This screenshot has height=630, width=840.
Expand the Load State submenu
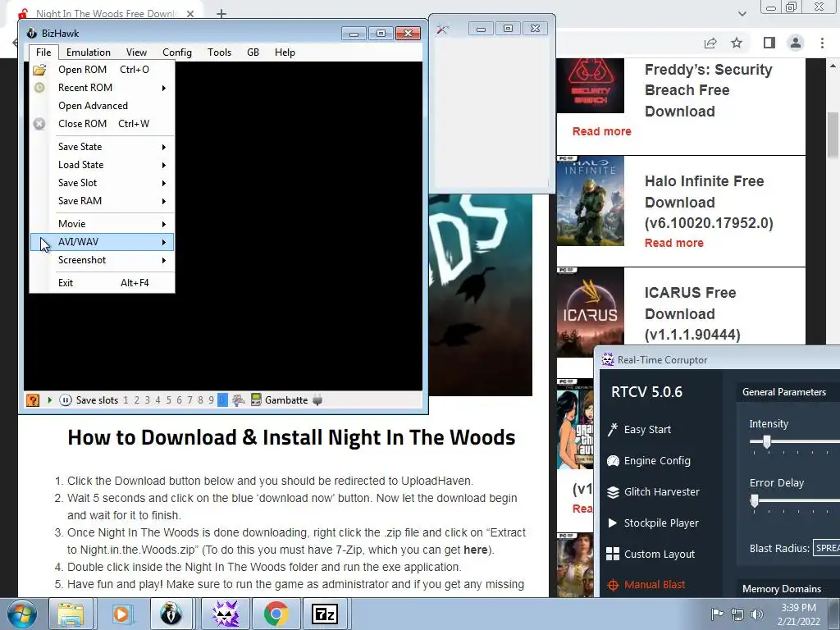102,165
